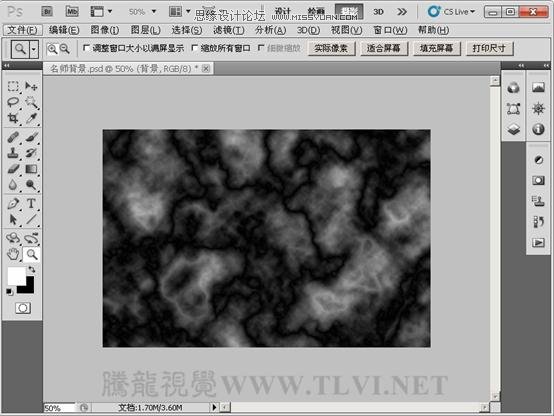The image size is (554, 416).
Task: Select the Eraser tool
Action: pos(13,169)
